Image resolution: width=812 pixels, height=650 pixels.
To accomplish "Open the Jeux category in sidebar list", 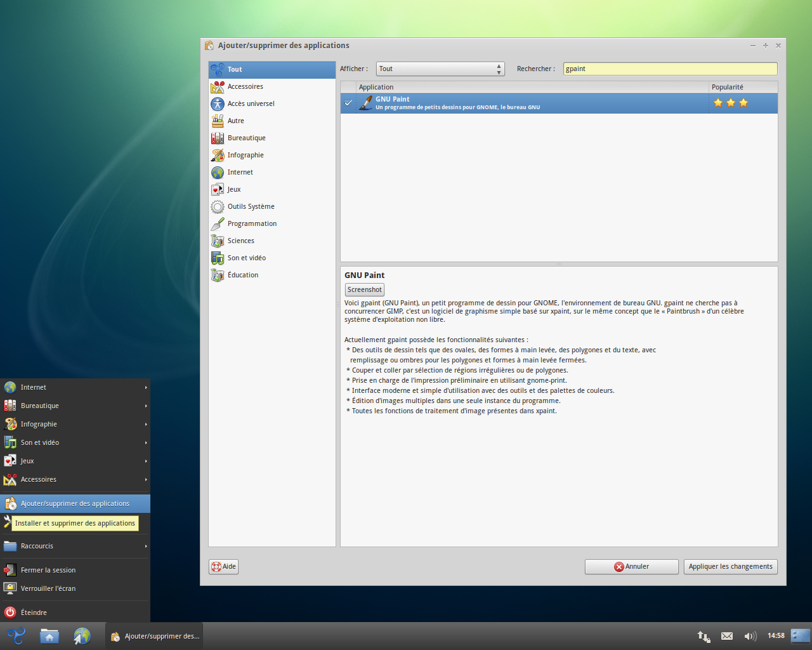I will tap(234, 190).
